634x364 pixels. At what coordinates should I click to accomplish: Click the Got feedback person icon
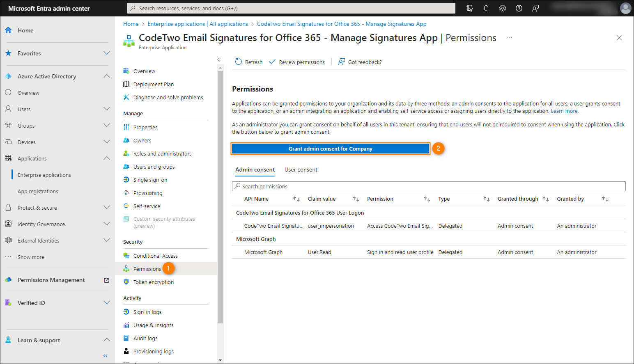tap(342, 62)
